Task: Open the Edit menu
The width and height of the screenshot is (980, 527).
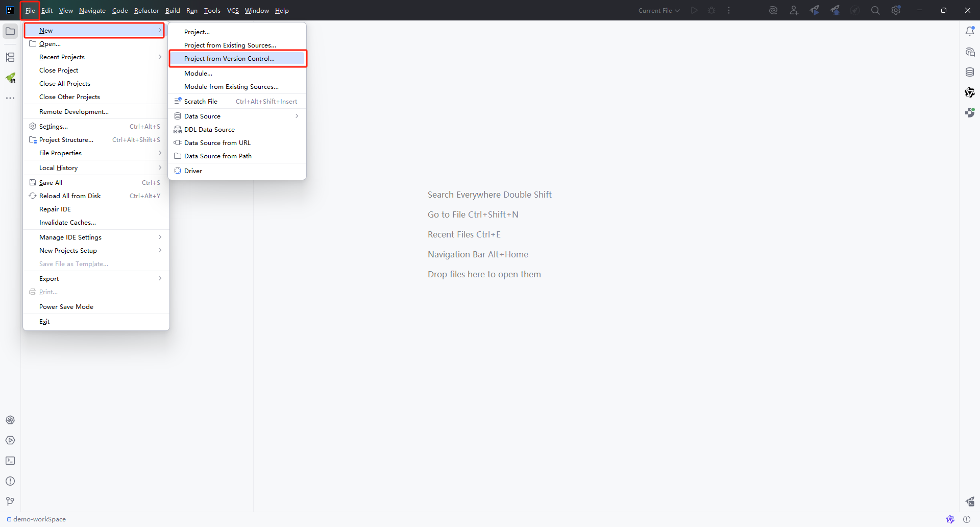Action: (x=47, y=10)
